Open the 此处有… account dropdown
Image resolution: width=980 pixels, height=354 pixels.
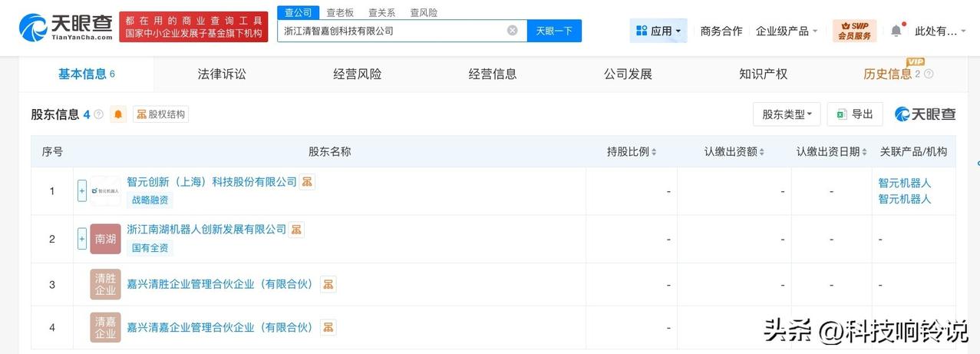[x=941, y=31]
